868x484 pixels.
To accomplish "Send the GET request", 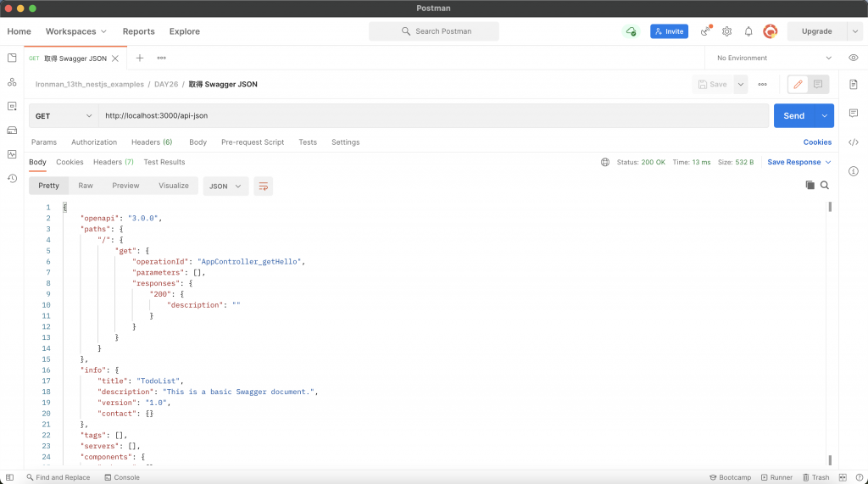I will click(x=793, y=116).
